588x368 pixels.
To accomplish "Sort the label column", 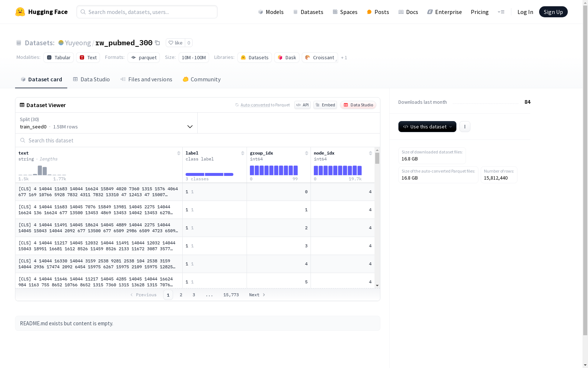I will 243,153.
